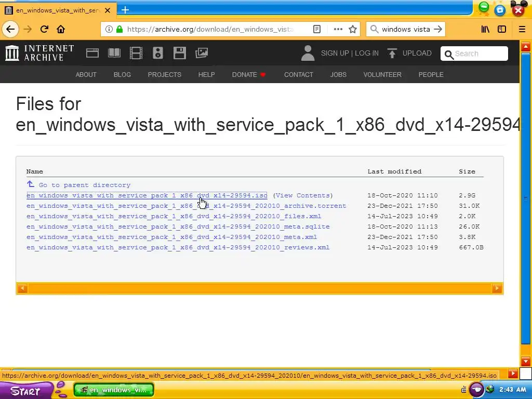The height and width of the screenshot is (399, 532).
Task: Toggle the browser sidebar panel
Action: [x=502, y=29]
